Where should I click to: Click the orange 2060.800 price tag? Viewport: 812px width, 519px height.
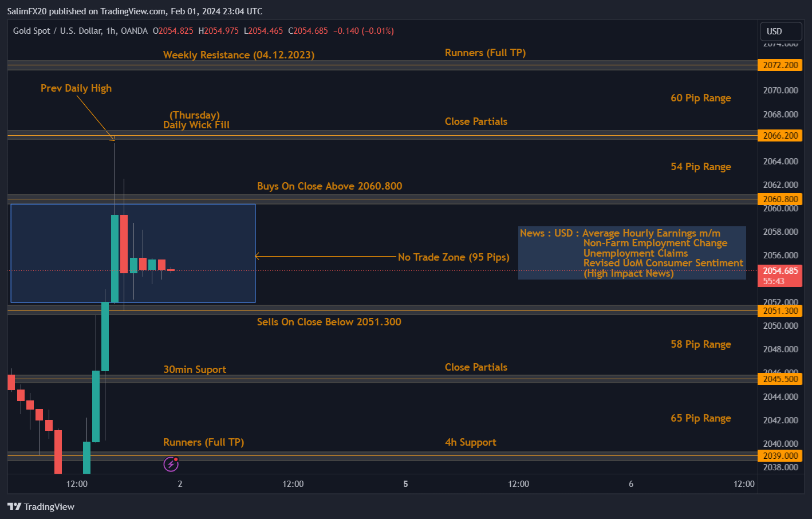coord(780,199)
